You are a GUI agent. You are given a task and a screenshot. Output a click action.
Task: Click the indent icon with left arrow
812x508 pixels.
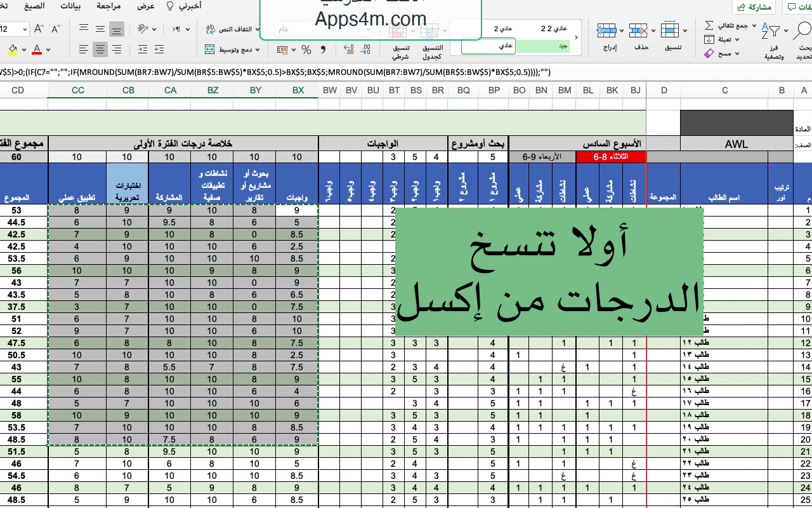click(160, 49)
